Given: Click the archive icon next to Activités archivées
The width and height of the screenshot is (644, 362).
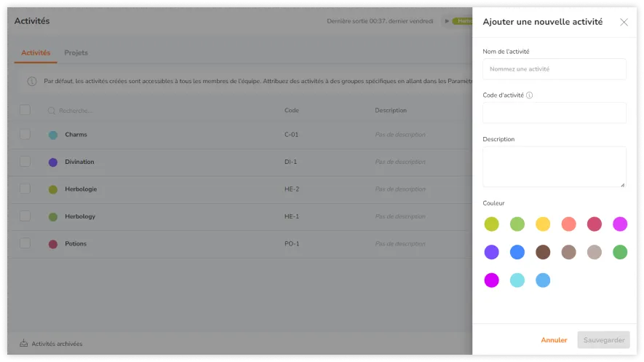Looking at the screenshot, I should (23, 344).
